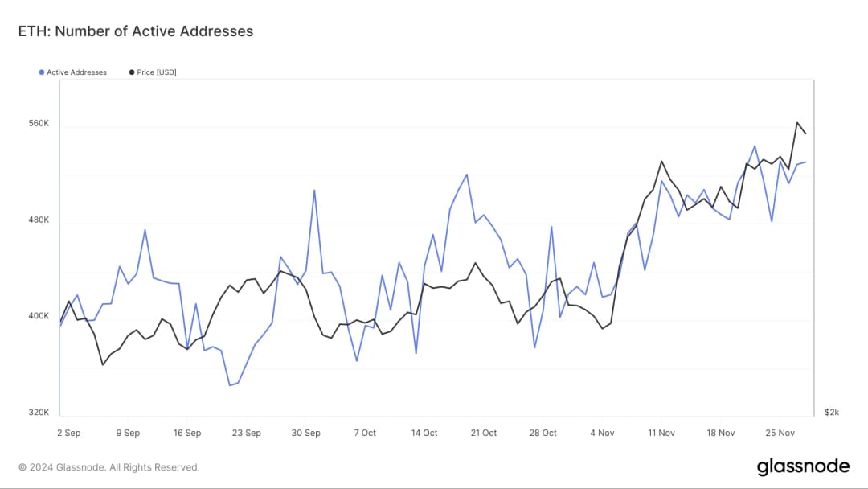Click the blue Active Addresses legend dot

(x=42, y=72)
